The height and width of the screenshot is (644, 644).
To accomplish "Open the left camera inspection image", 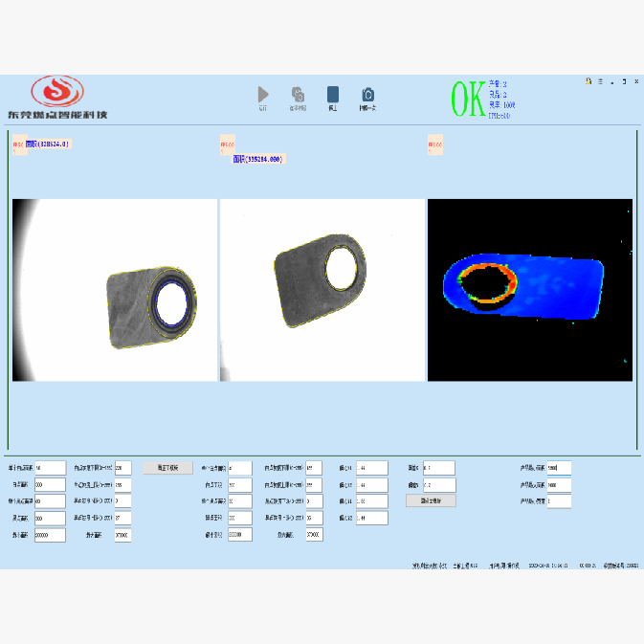I will pos(114,290).
